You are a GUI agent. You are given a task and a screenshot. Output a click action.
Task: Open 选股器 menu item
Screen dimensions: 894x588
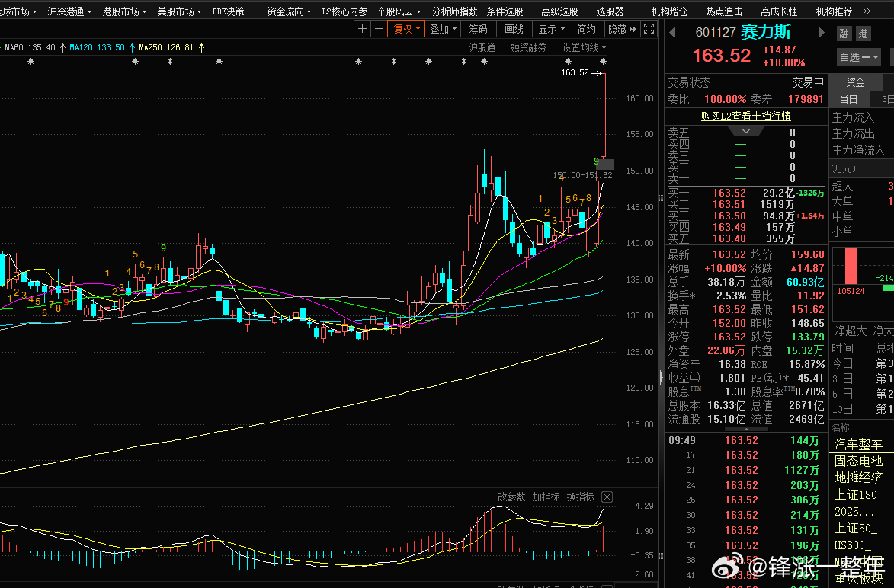(610, 11)
